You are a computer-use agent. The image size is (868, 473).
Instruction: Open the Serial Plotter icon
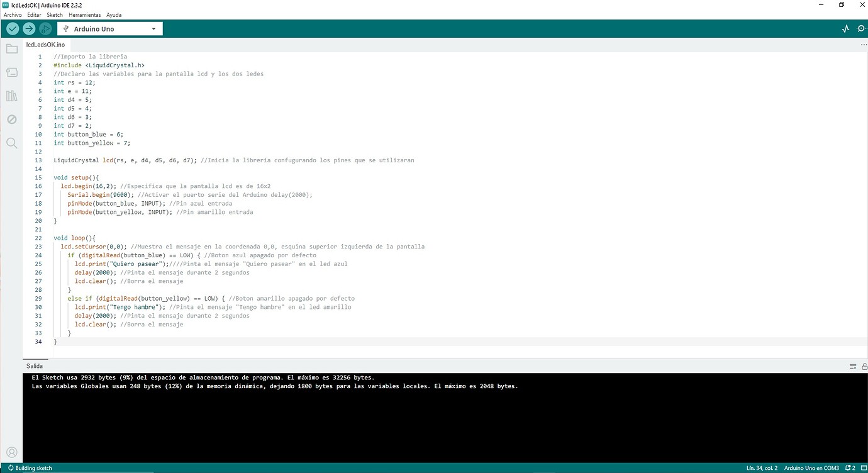(x=845, y=28)
